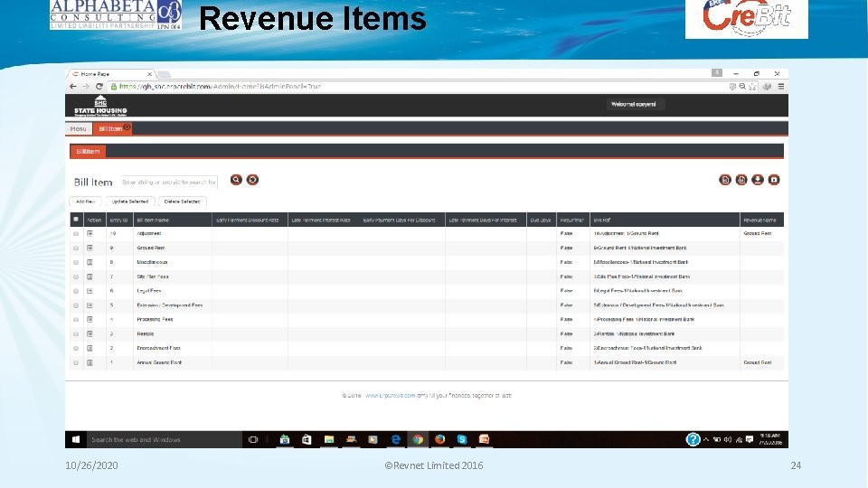This screenshot has width=868, height=488.
Task: Click the last round icon above Revenue Name
Action: pyautogui.click(x=774, y=180)
